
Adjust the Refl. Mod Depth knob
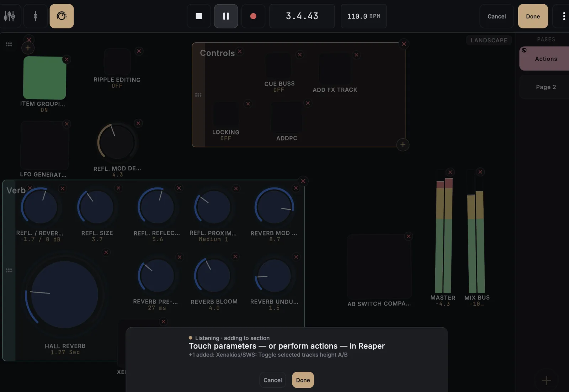(117, 142)
